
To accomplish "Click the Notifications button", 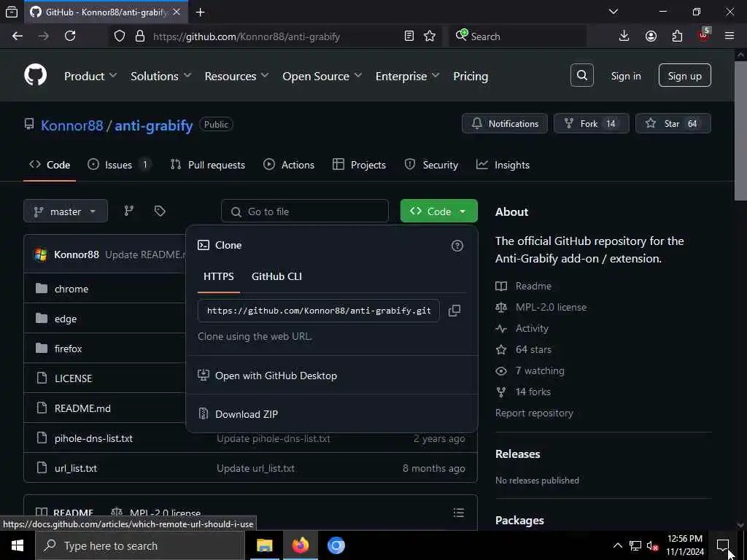I will (505, 123).
